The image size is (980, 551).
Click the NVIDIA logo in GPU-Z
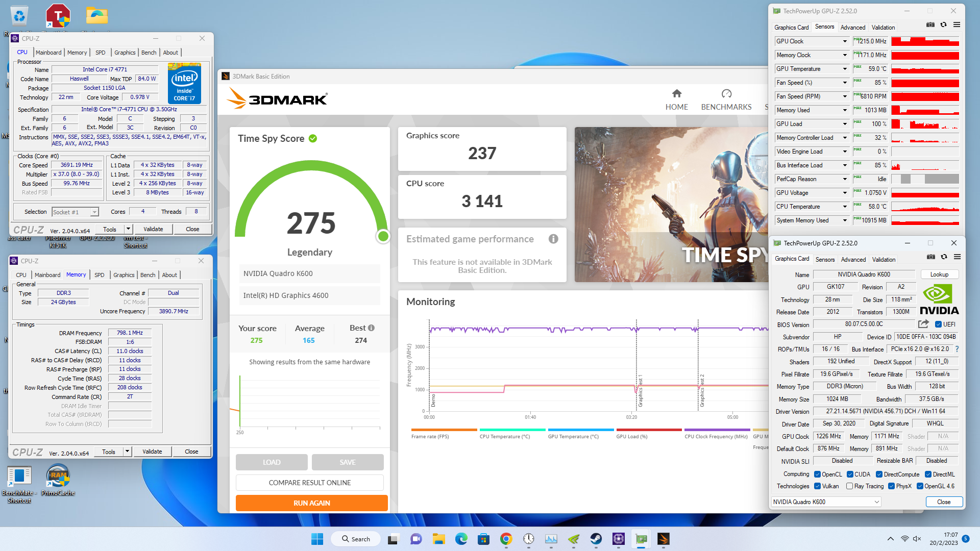pos(939,300)
